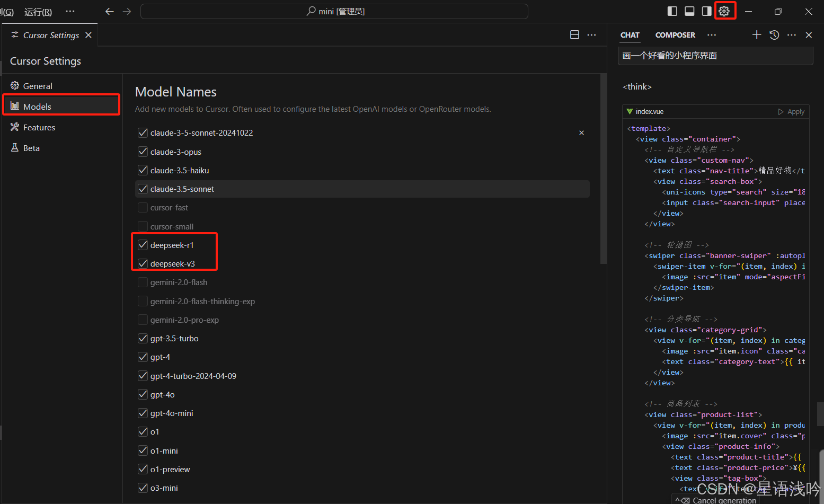The image size is (824, 504).
Task: Toggle claude-3.5-sonnet checkbox
Action: tap(143, 189)
